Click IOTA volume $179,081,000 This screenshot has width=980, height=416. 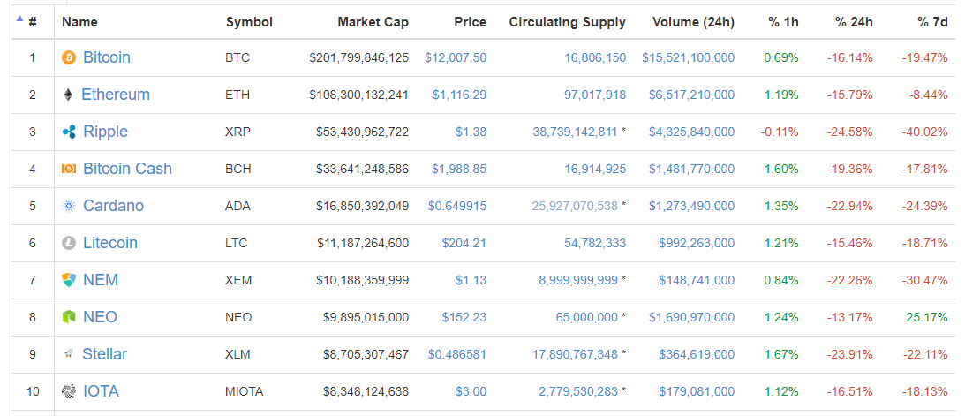(697, 391)
